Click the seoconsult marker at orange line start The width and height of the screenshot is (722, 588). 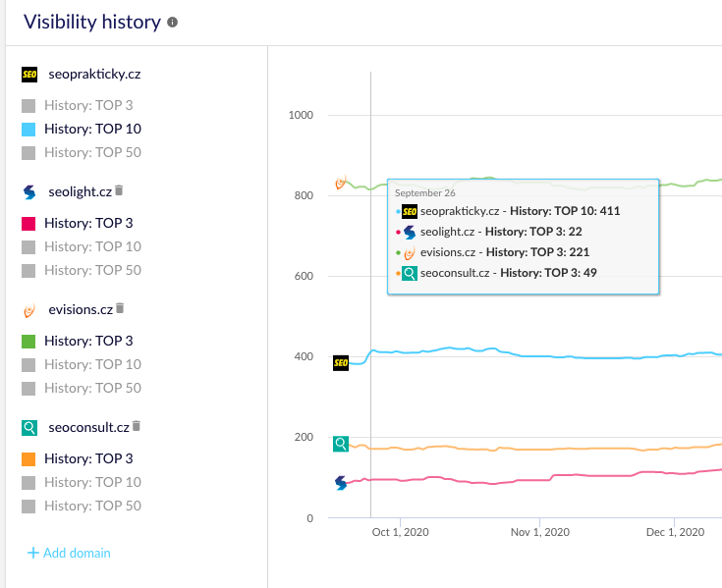click(x=341, y=444)
